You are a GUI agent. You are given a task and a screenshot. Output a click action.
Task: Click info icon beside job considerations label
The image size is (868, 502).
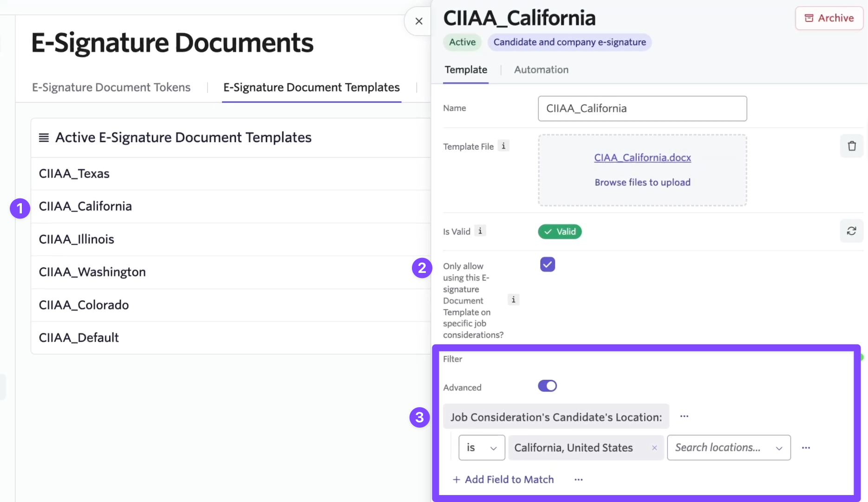513,300
